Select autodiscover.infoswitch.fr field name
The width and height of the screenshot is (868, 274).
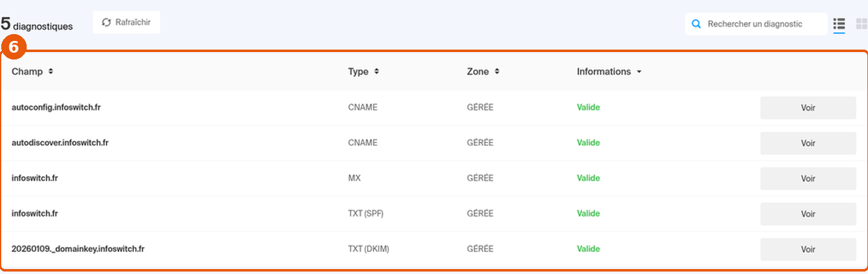pyautogui.click(x=60, y=143)
